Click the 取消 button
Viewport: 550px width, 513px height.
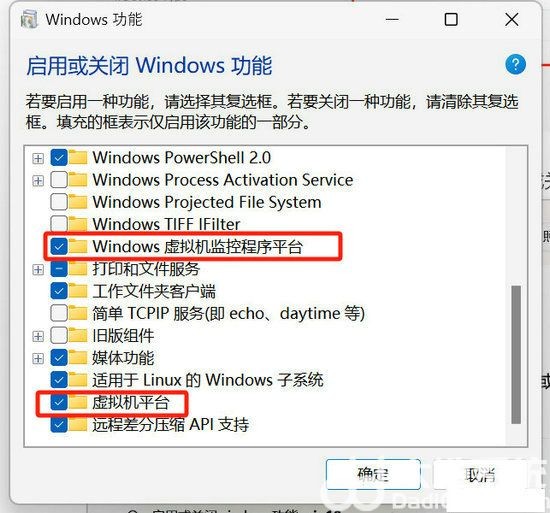480,474
